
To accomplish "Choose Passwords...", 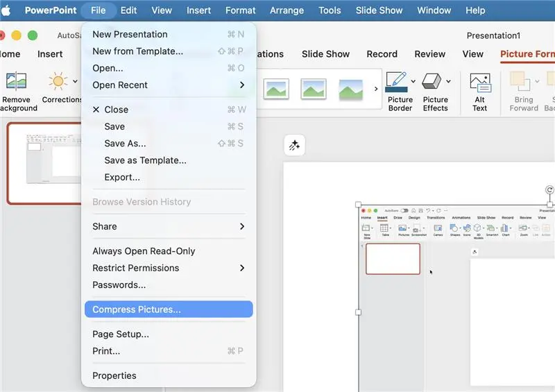I will (x=169, y=284).
